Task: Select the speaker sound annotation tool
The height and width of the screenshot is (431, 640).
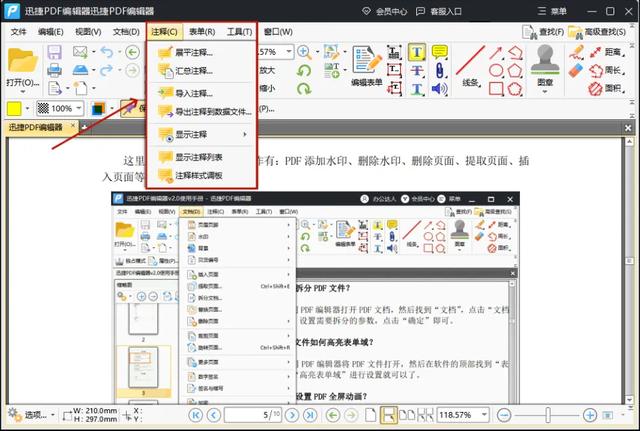Action: pyautogui.click(x=440, y=88)
